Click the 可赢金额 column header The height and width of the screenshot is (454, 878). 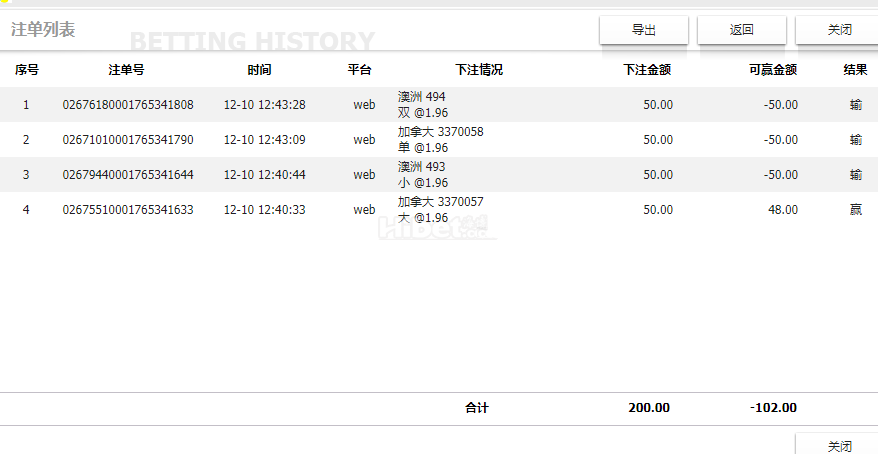click(772, 70)
